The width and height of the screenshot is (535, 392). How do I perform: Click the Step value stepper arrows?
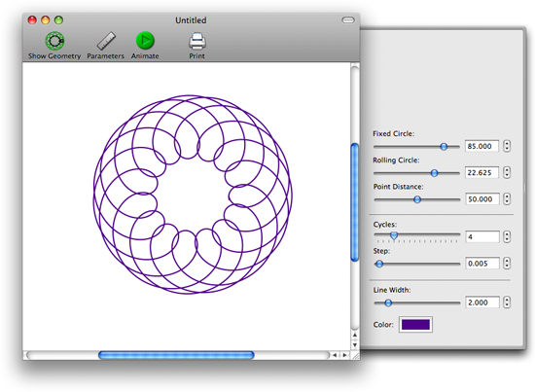[x=507, y=263]
